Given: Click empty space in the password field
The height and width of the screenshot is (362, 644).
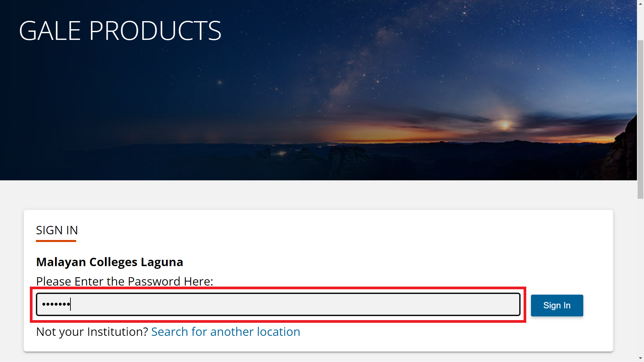Looking at the screenshot, I should tap(302, 304).
